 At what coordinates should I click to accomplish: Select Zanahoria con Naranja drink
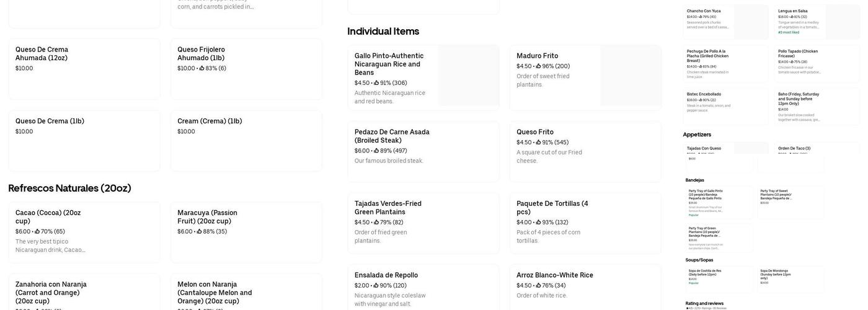(84, 292)
